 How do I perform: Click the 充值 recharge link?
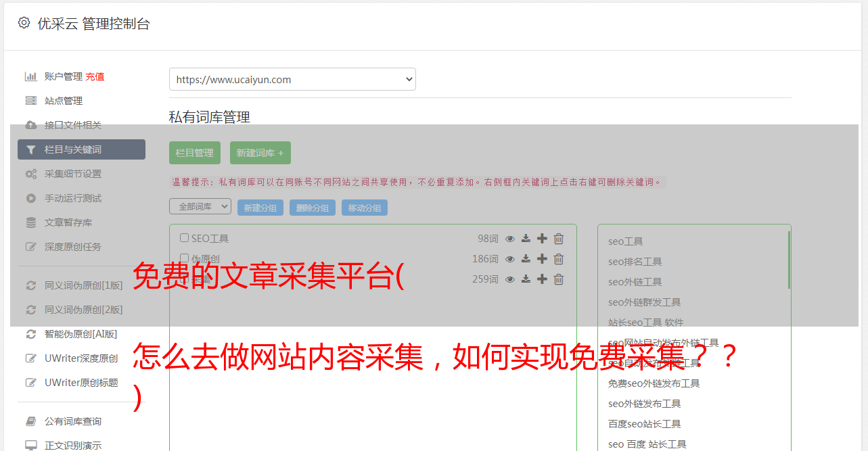coord(95,76)
